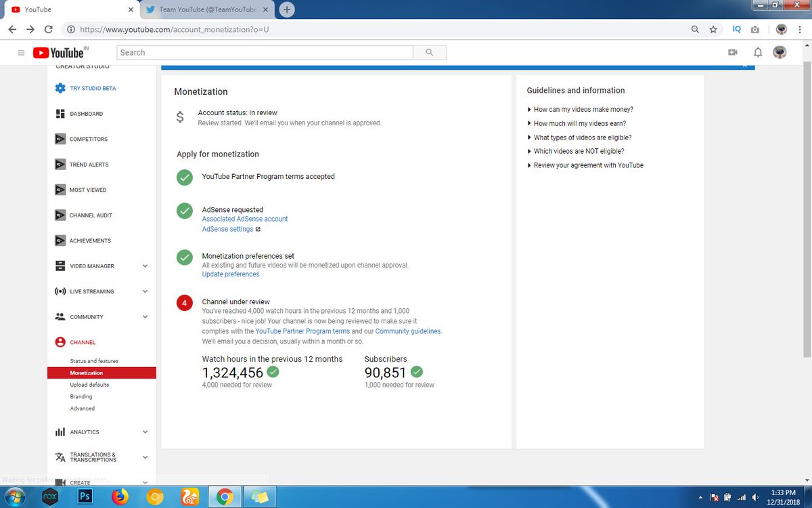Open the sticky notes taskbar icon

pos(260,496)
